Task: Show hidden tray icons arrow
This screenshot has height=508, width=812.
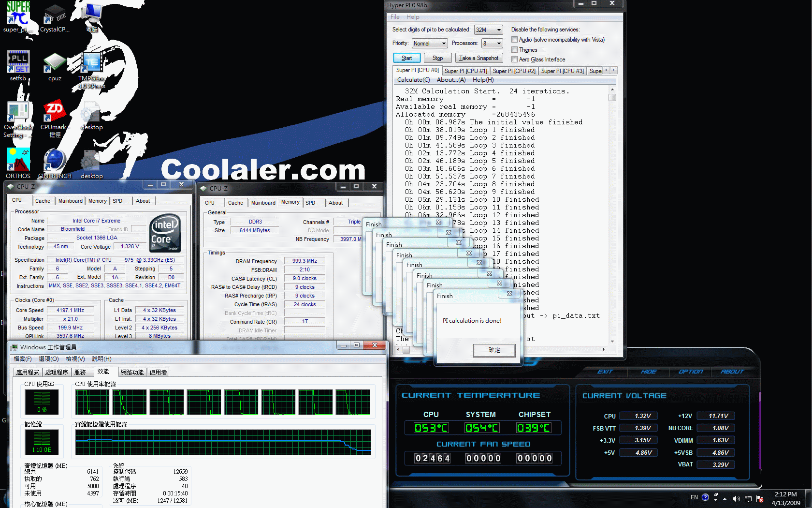Action: tap(725, 498)
